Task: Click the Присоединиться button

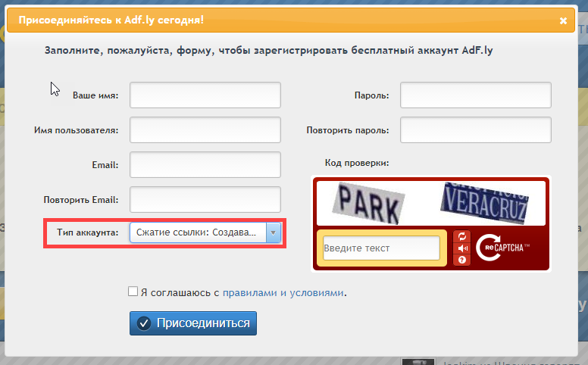Action: pyautogui.click(x=193, y=323)
